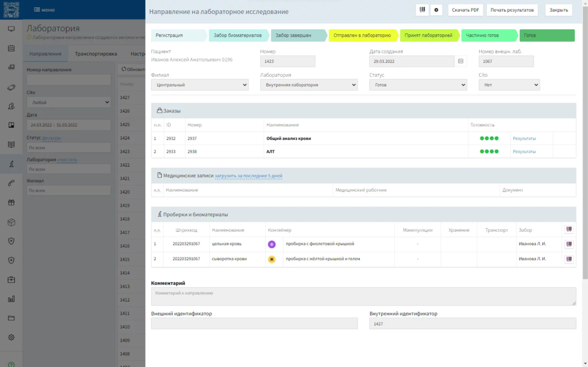This screenshot has height=367, width=588.
Task: Select the Регистрация status step
Action: (x=178, y=35)
